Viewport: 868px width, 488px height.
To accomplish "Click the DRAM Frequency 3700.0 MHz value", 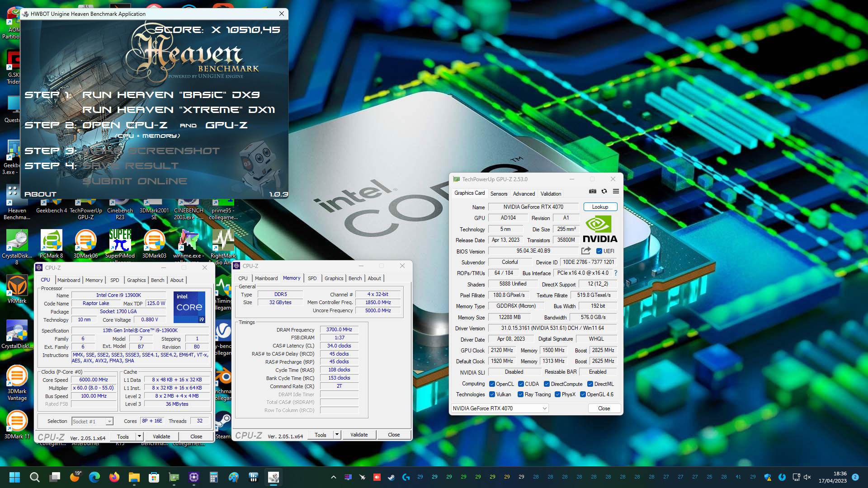I will (x=339, y=330).
